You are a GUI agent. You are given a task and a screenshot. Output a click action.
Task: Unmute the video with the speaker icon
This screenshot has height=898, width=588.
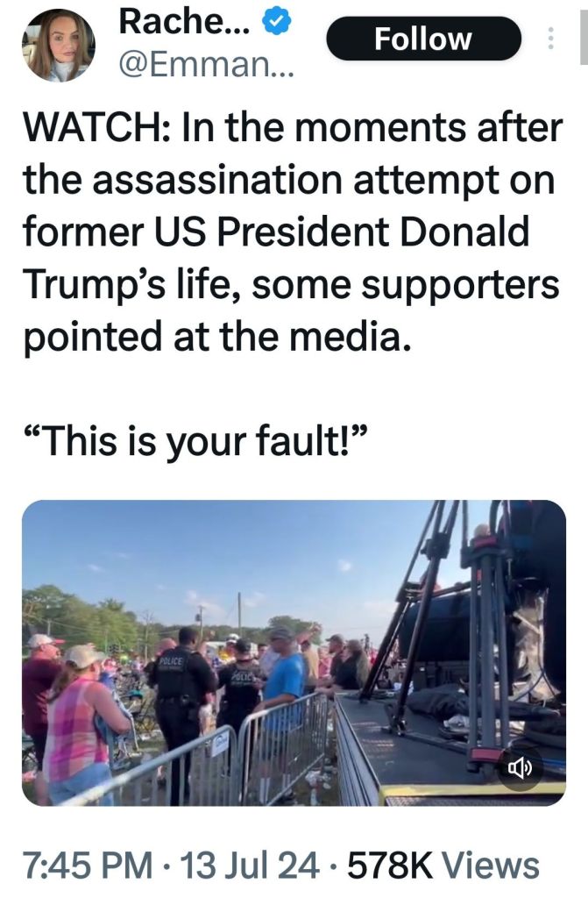point(518,768)
